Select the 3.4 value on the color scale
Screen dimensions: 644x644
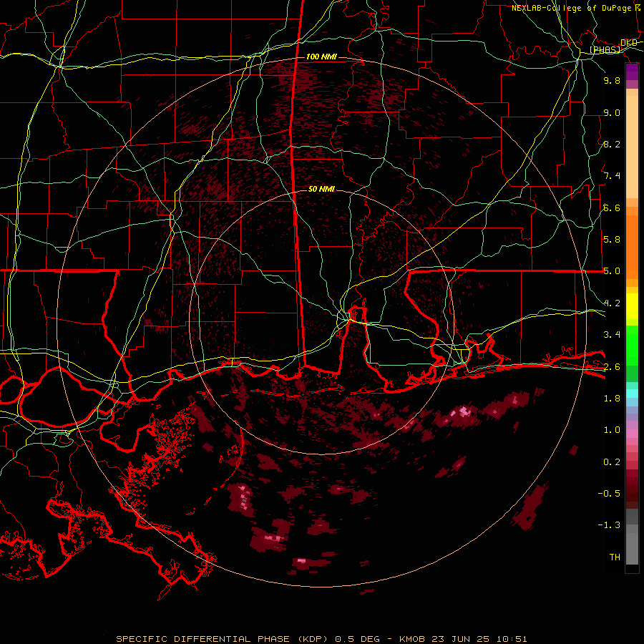click(x=612, y=335)
